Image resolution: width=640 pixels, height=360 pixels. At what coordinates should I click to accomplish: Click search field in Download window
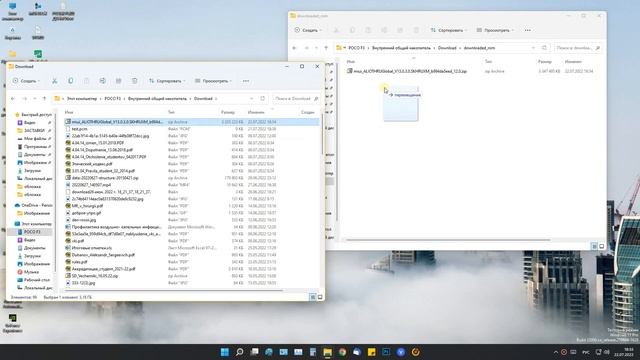[296, 99]
